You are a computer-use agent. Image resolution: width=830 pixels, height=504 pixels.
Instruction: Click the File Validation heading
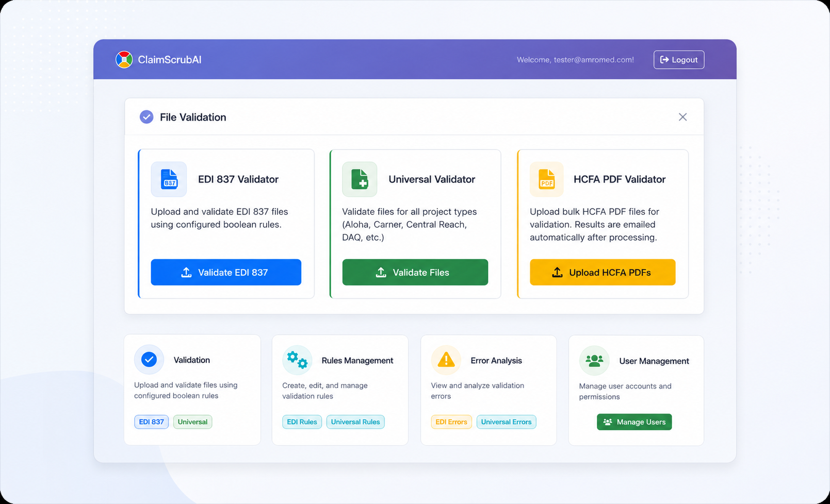tap(193, 117)
